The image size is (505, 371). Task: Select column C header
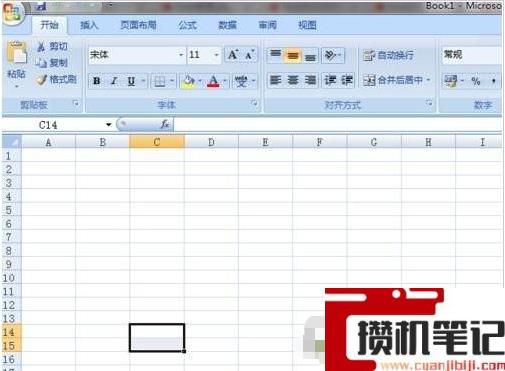click(x=157, y=142)
